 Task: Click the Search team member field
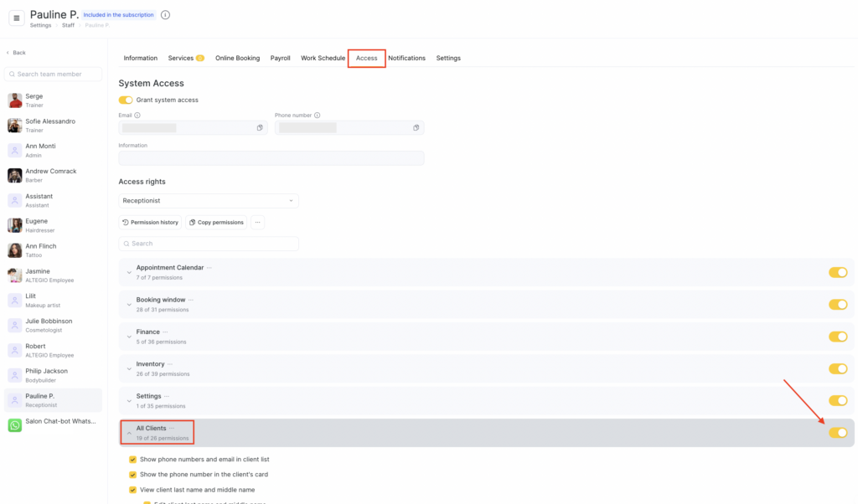pyautogui.click(x=54, y=75)
